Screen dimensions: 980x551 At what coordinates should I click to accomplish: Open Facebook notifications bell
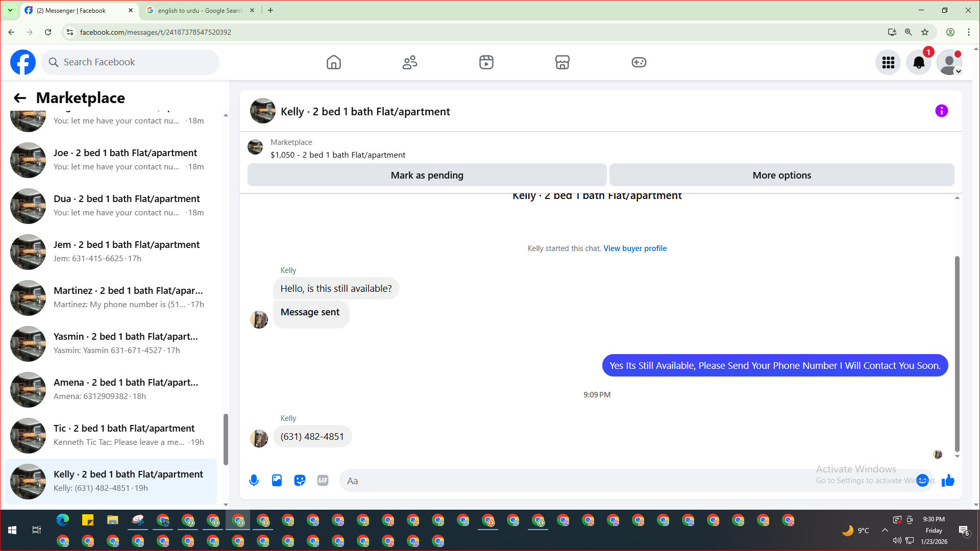(x=919, y=62)
